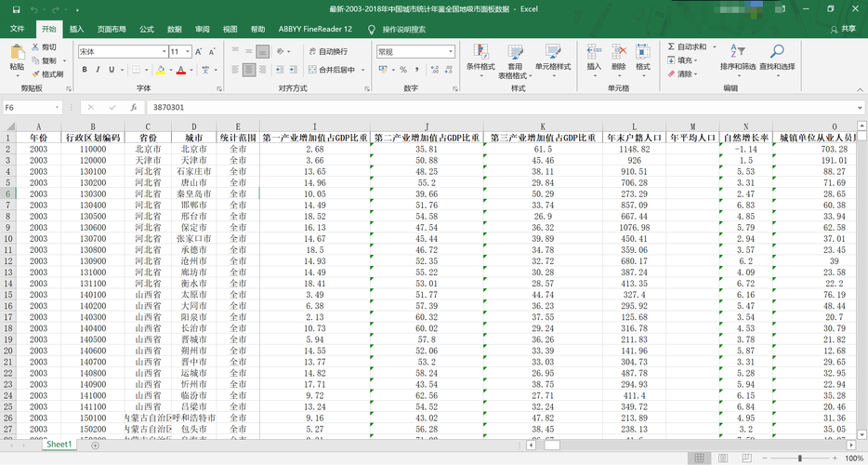Cut the selection (剪切)
The width and height of the screenshot is (868, 465).
(44, 47)
